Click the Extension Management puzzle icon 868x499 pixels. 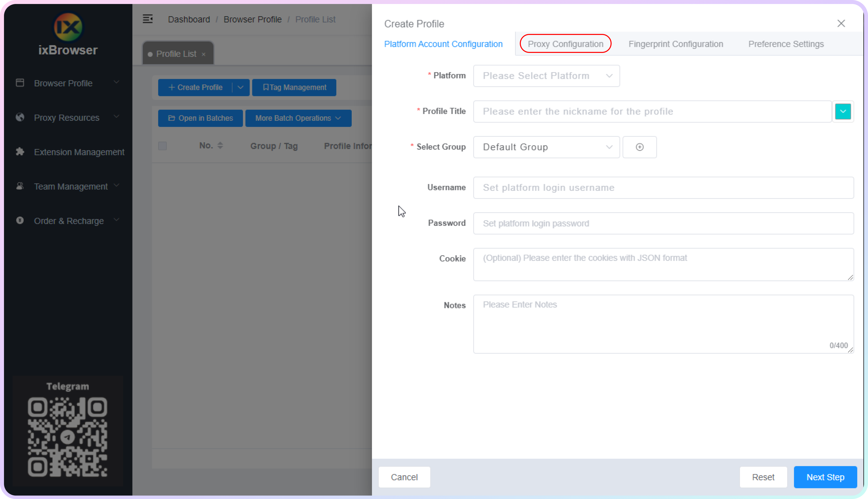pyautogui.click(x=20, y=151)
